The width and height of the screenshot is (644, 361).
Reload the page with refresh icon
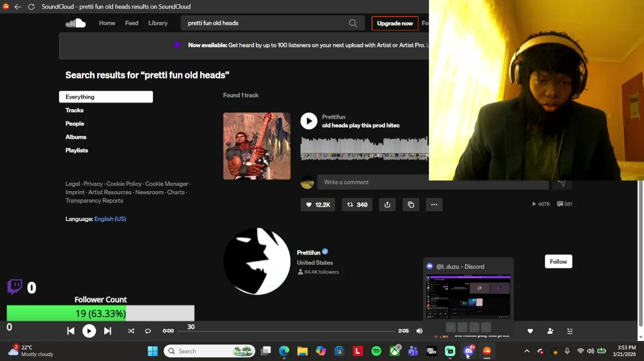point(31,7)
